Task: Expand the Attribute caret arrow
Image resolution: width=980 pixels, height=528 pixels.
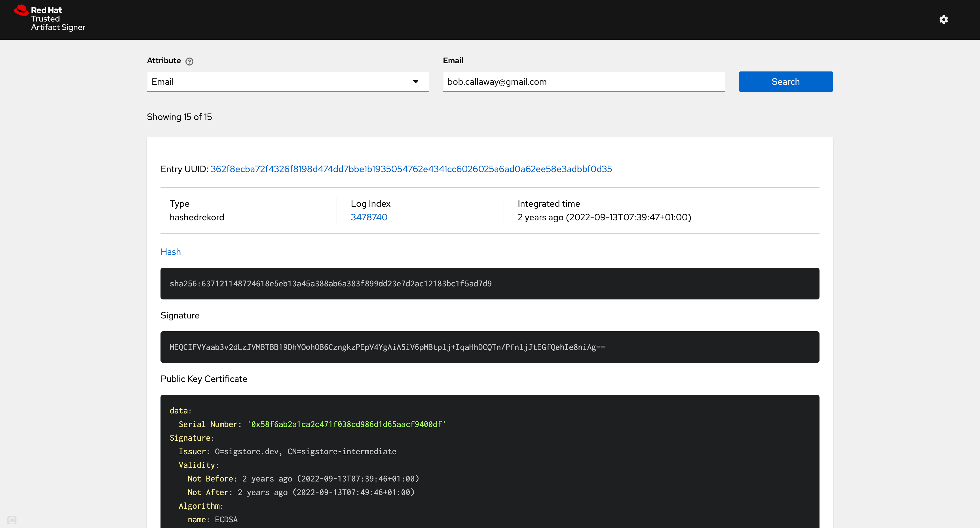Action: pos(415,82)
